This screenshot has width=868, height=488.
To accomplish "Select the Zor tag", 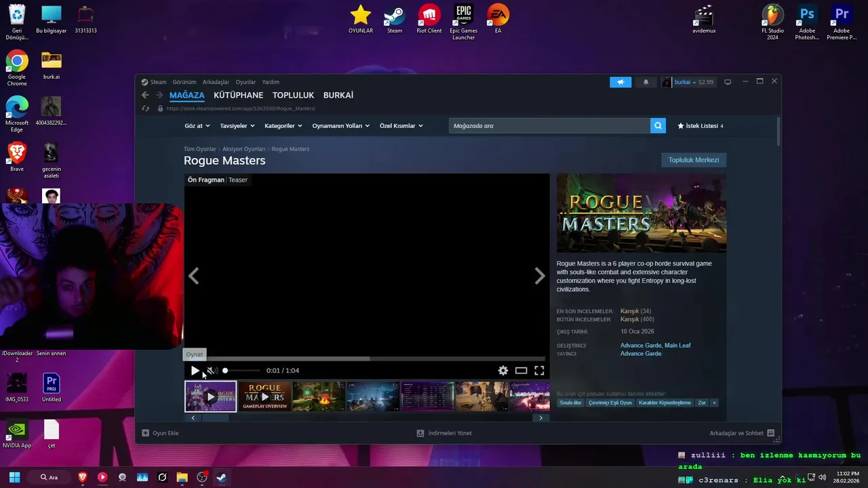I will click(x=702, y=403).
